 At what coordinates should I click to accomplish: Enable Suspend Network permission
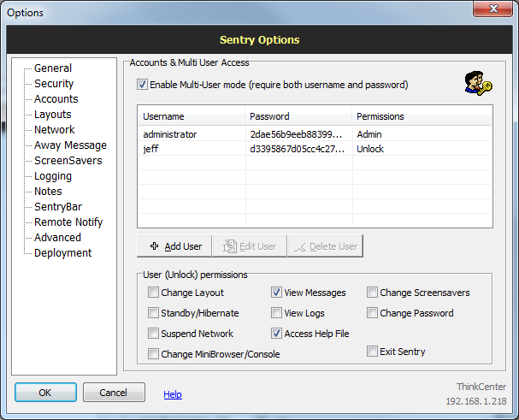(x=153, y=334)
